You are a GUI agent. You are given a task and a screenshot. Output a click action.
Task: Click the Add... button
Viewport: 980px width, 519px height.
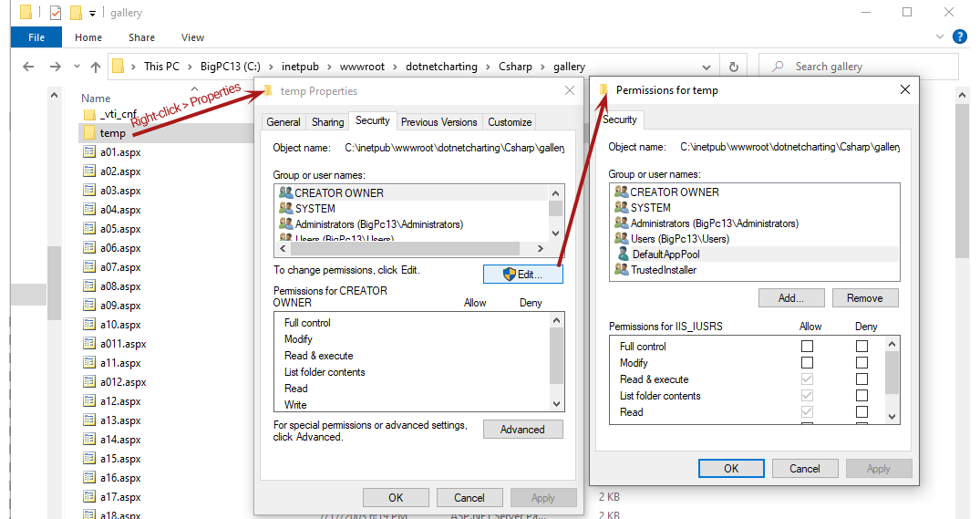790,298
